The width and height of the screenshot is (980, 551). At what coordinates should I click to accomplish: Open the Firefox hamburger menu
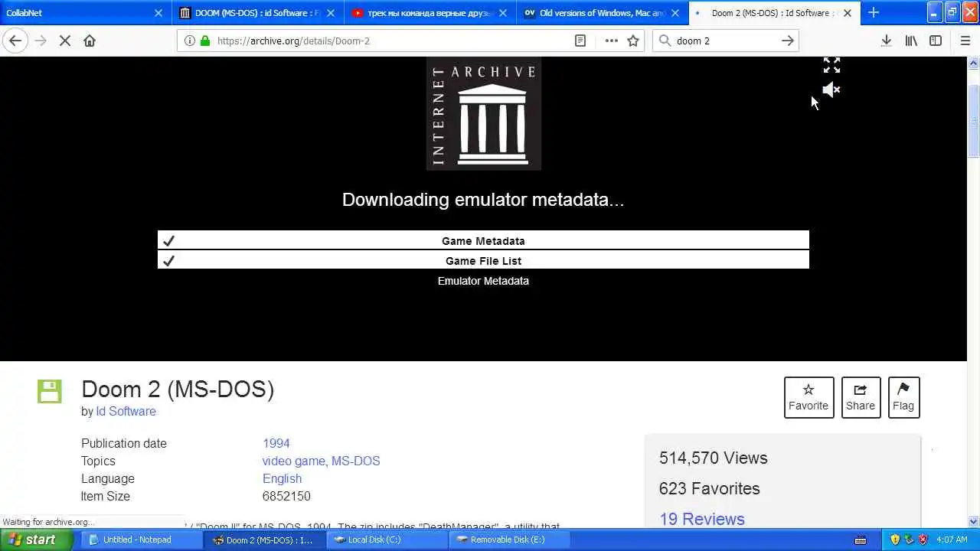point(965,41)
